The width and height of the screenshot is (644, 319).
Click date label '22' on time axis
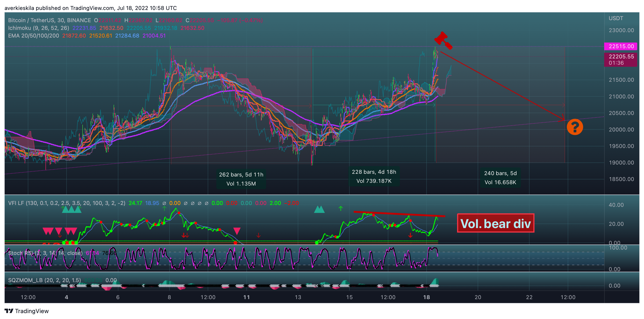(x=529, y=297)
